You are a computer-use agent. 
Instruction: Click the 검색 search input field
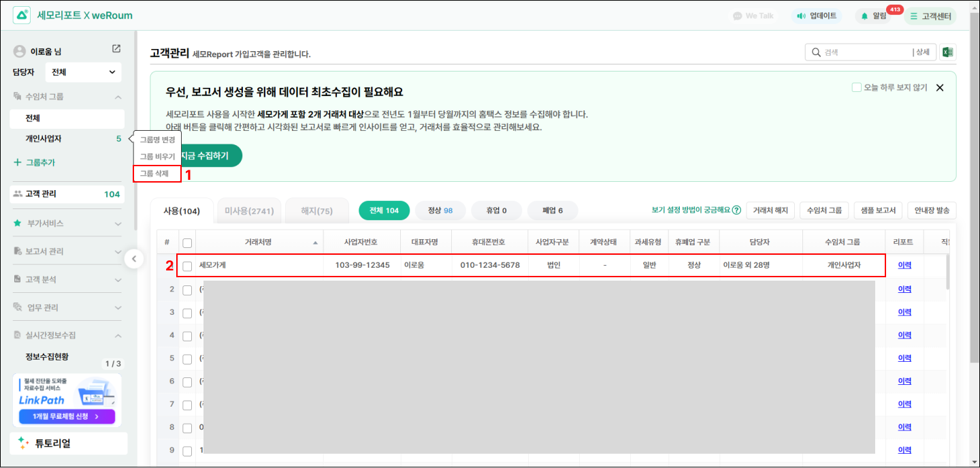(x=864, y=52)
